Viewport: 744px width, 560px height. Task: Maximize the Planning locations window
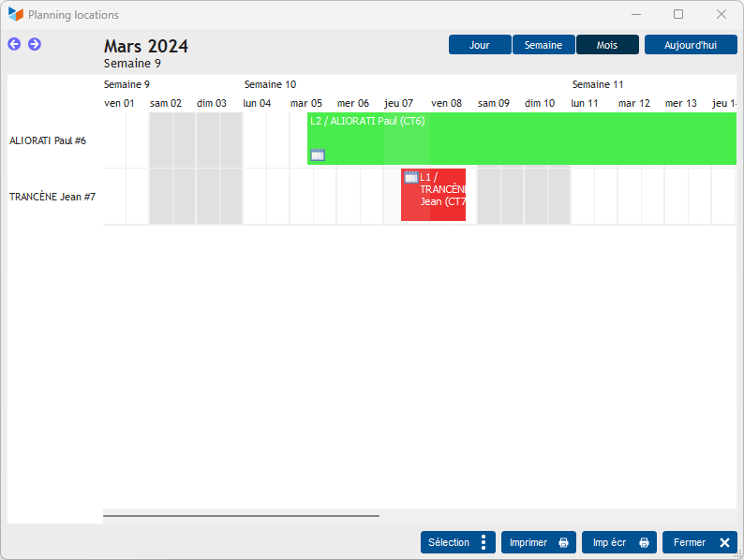678,15
